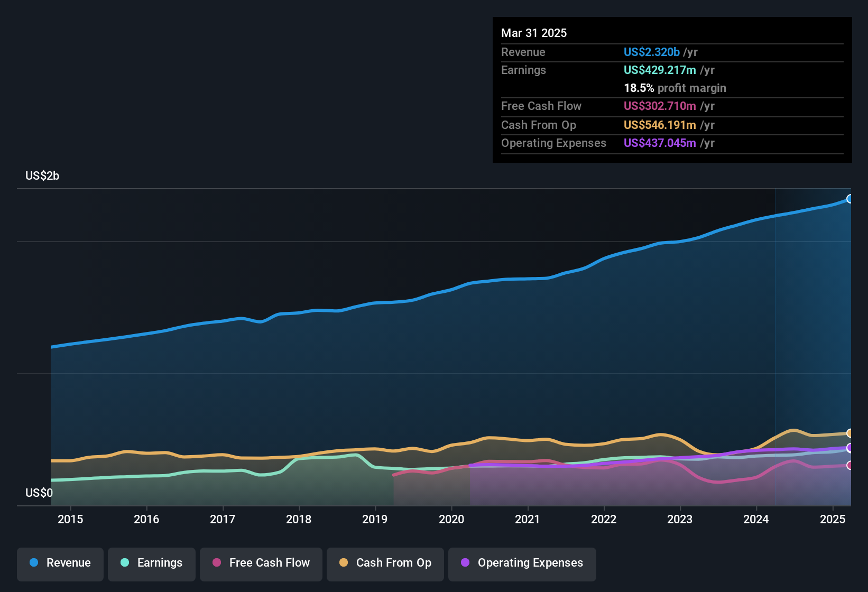The width and height of the screenshot is (868, 592).
Task: Click the purple Operating Expenses legend dot
Action: click(465, 562)
